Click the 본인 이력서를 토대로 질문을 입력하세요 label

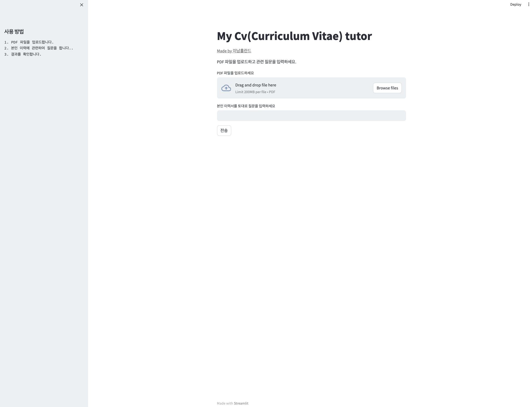point(246,106)
